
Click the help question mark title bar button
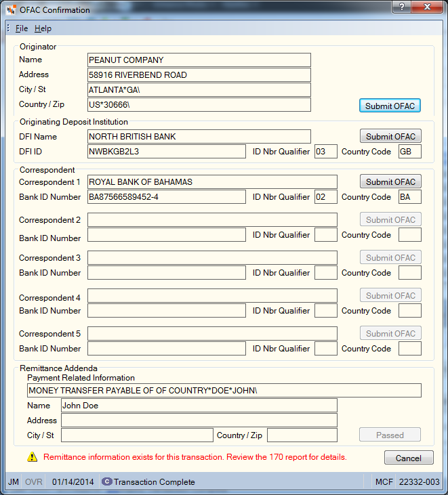pos(401,7)
